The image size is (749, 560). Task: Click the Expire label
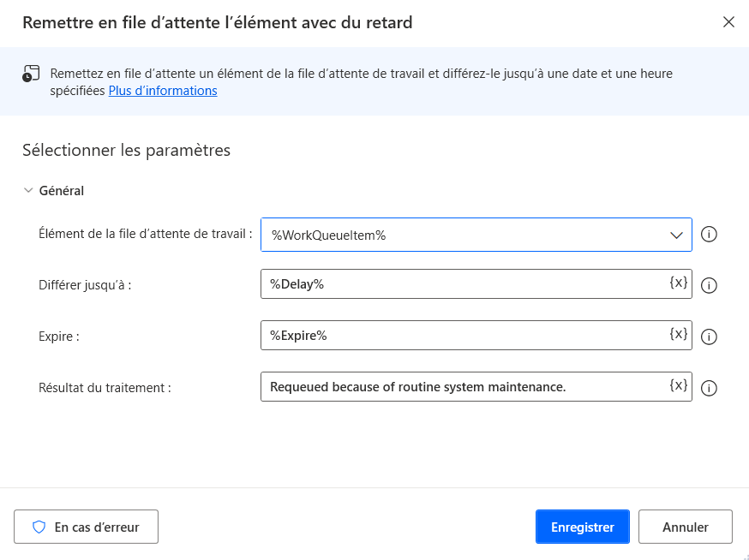[x=59, y=337]
